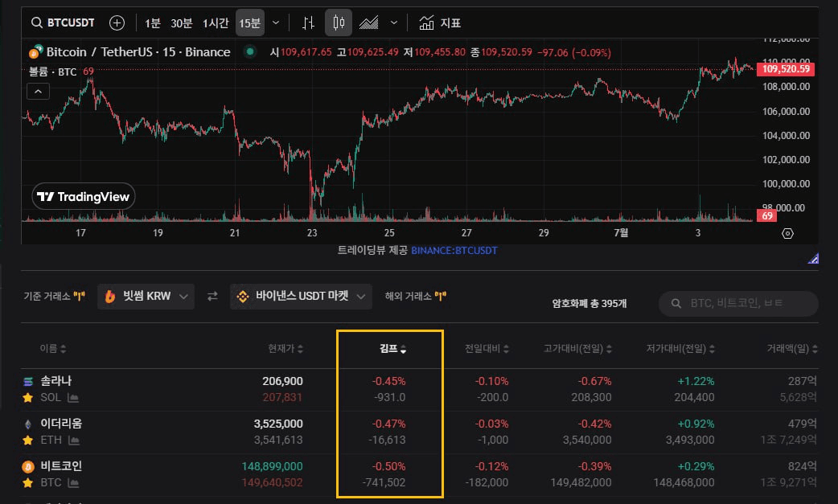Toggle favorite star for 비트코인
This screenshot has height=504, width=838.
[28, 483]
